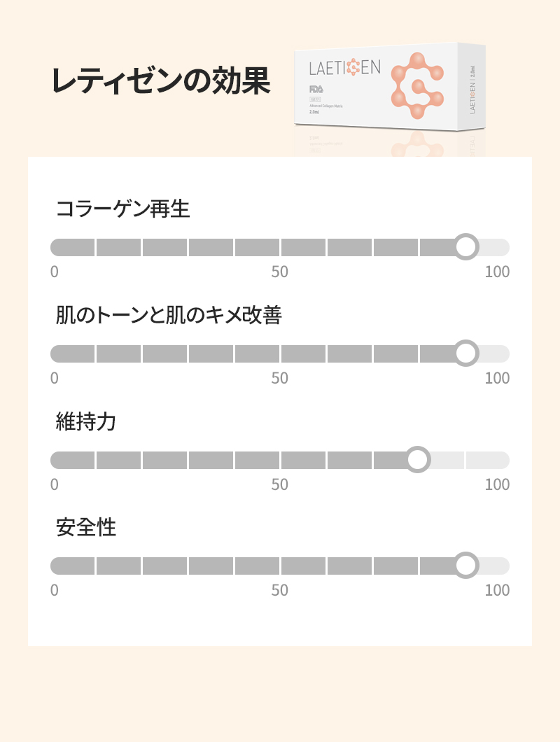Click the 肌のトーンと肌のキメ改善 slider handle

pos(465,353)
